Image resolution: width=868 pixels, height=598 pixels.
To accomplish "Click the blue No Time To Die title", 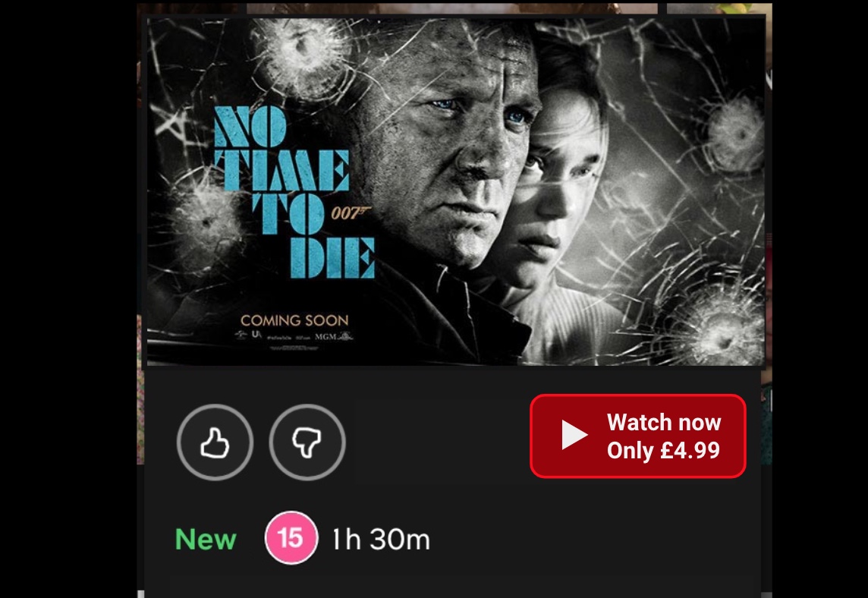I will 294,192.
